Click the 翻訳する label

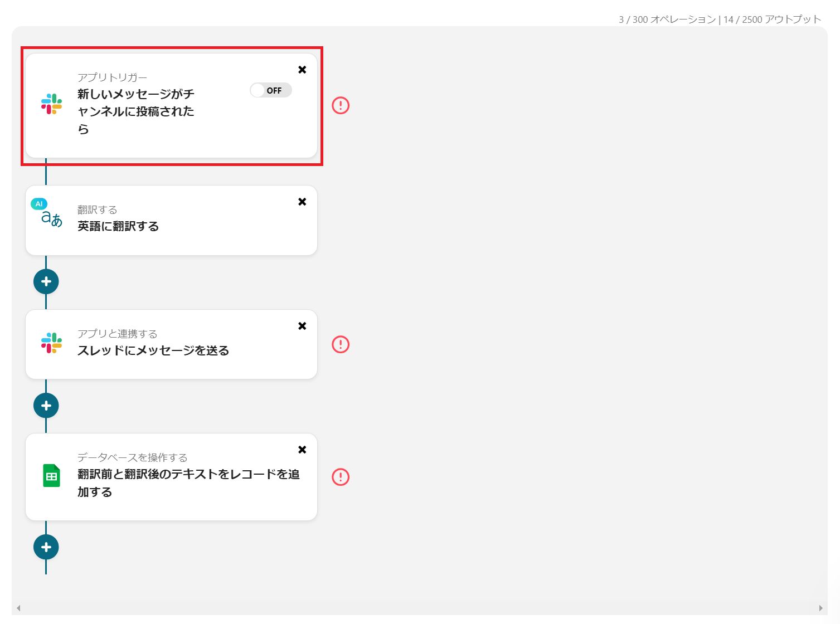98,209
